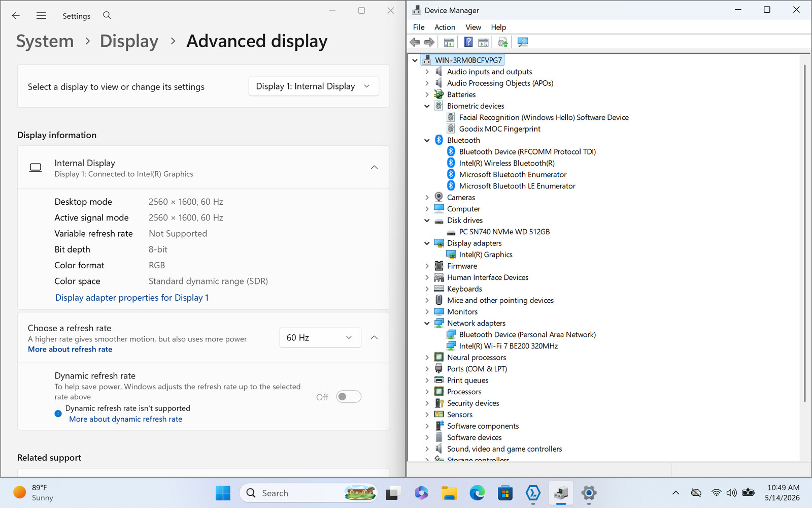Collapse the Network adapters category
The width and height of the screenshot is (812, 508).
(427, 323)
